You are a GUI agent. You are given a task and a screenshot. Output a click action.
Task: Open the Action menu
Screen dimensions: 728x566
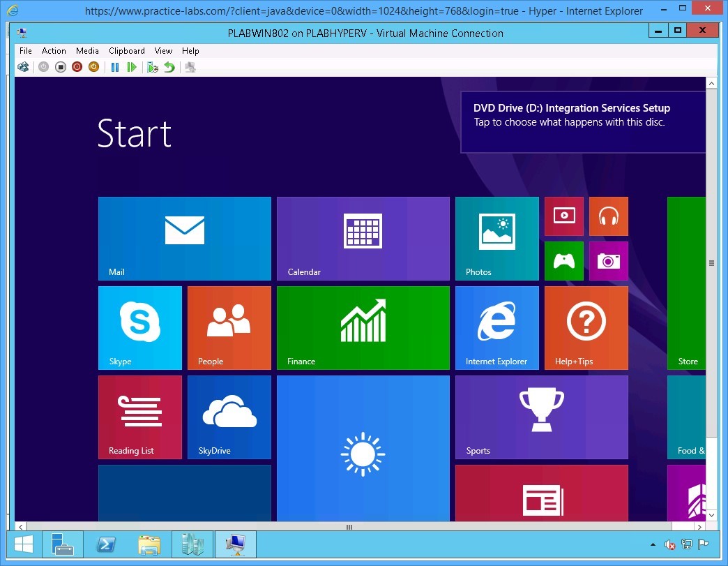tap(54, 50)
